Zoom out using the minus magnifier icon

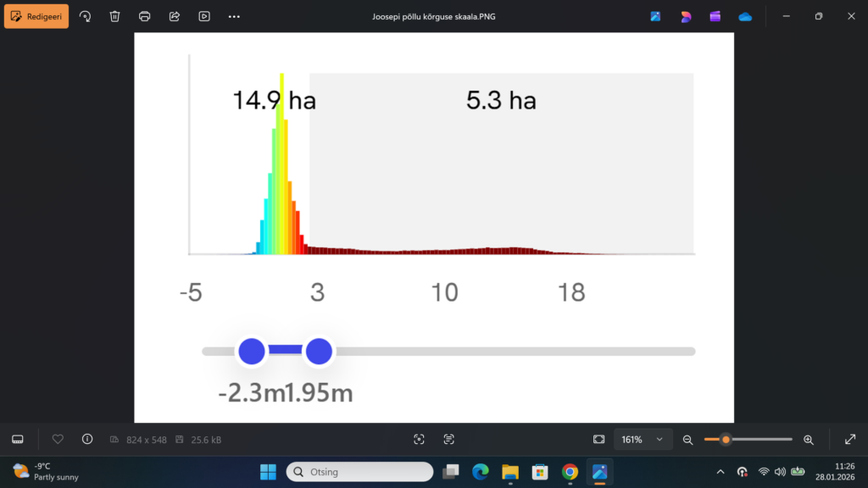688,440
